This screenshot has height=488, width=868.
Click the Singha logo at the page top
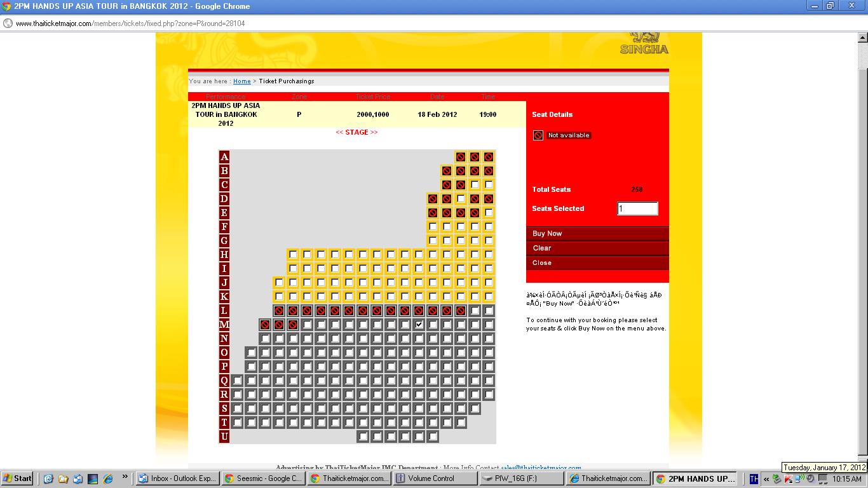pyautogui.click(x=644, y=43)
